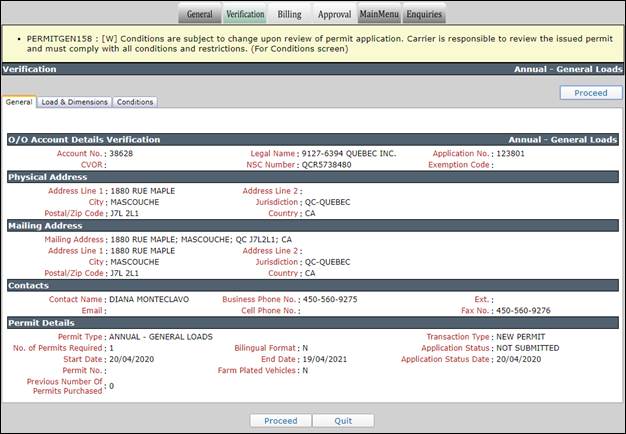Click the bottom Proceed button
The image size is (626, 434).
[x=281, y=420]
